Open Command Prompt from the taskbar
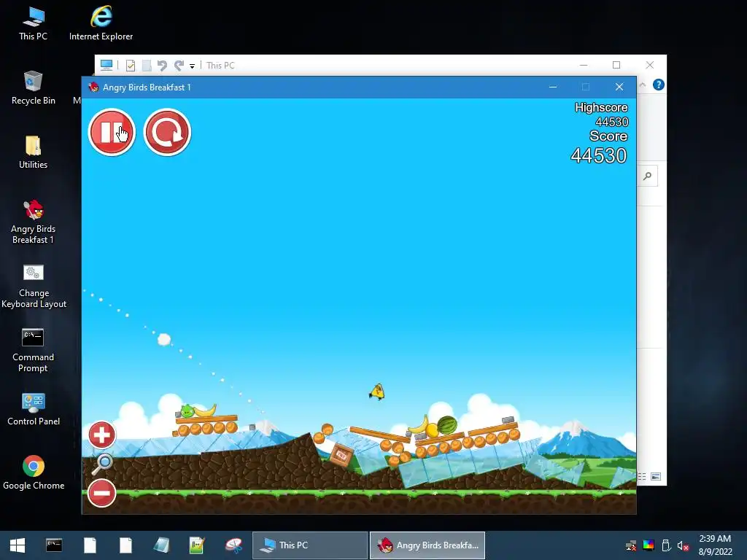Image resolution: width=747 pixels, height=560 pixels. pos(54,545)
